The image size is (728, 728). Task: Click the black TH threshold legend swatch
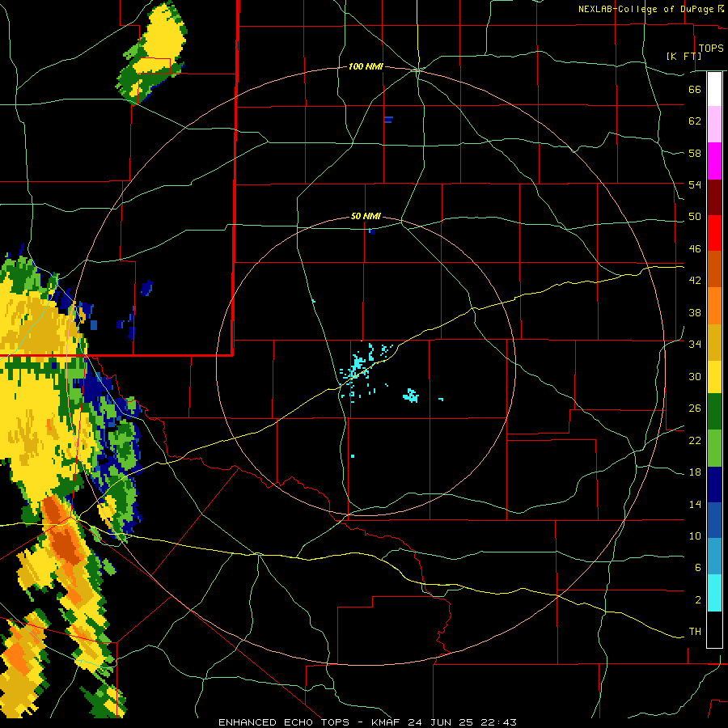[x=714, y=629]
